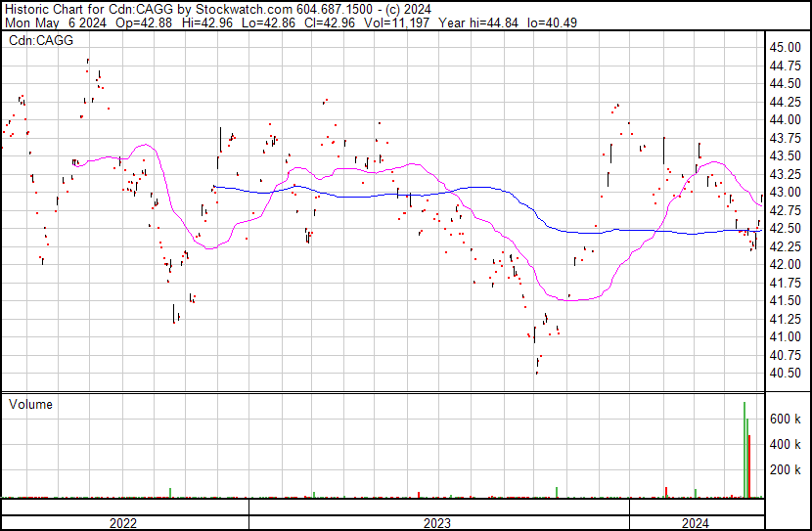This screenshot has height=531, width=812.
Task: Click the 600 k volume axis label
Action: click(785, 419)
